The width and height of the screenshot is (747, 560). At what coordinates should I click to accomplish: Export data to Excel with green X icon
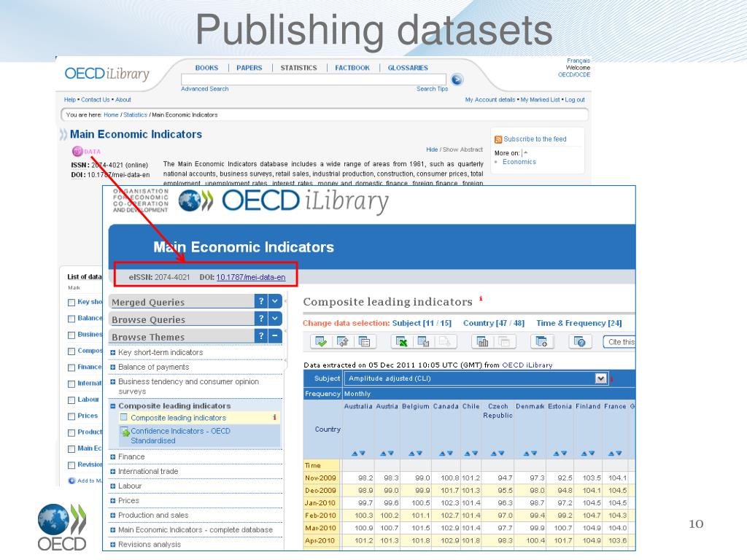coord(402,341)
